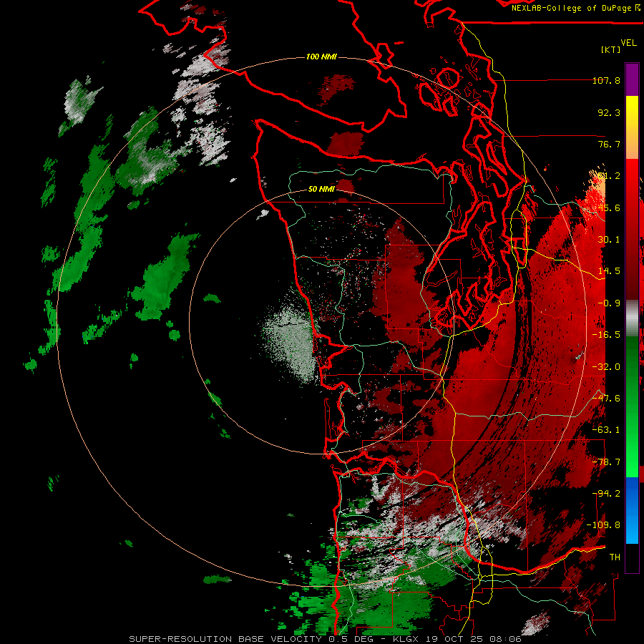Image resolution: width=644 pixels, height=644 pixels.
Task: Pick the purple segment of the velocity bar
Action: click(632, 80)
